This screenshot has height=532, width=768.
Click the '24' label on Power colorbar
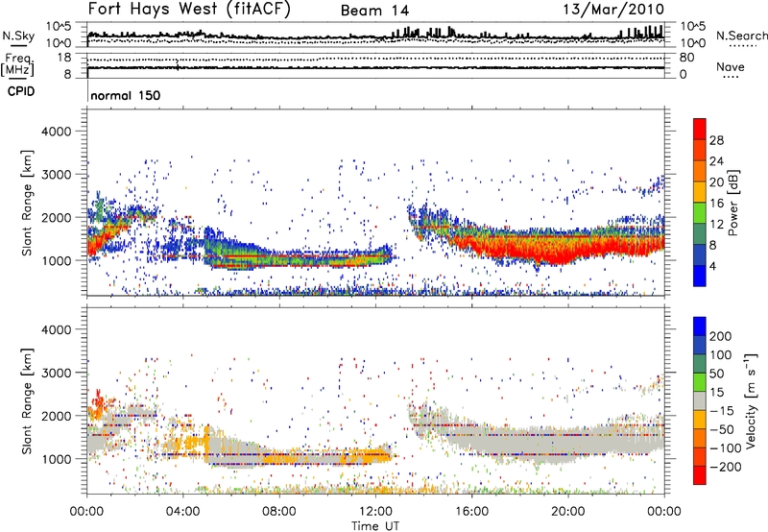[716, 161]
